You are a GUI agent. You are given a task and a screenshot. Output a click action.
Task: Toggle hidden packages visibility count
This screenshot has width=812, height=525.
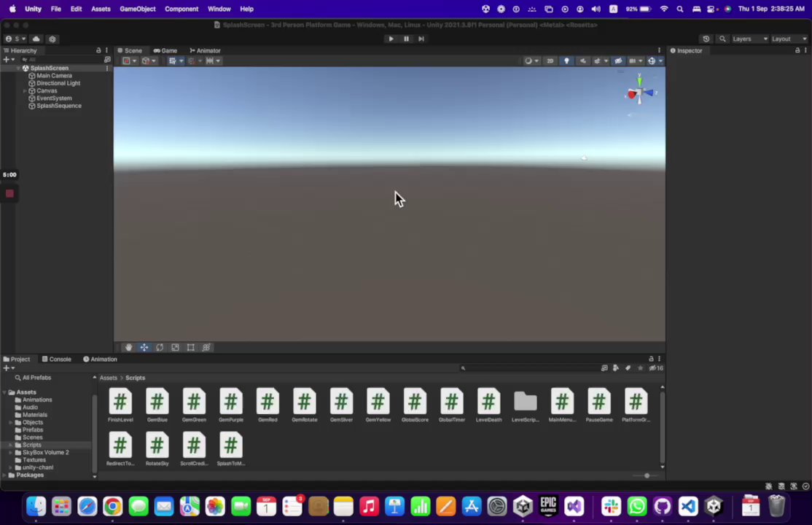tap(656, 368)
